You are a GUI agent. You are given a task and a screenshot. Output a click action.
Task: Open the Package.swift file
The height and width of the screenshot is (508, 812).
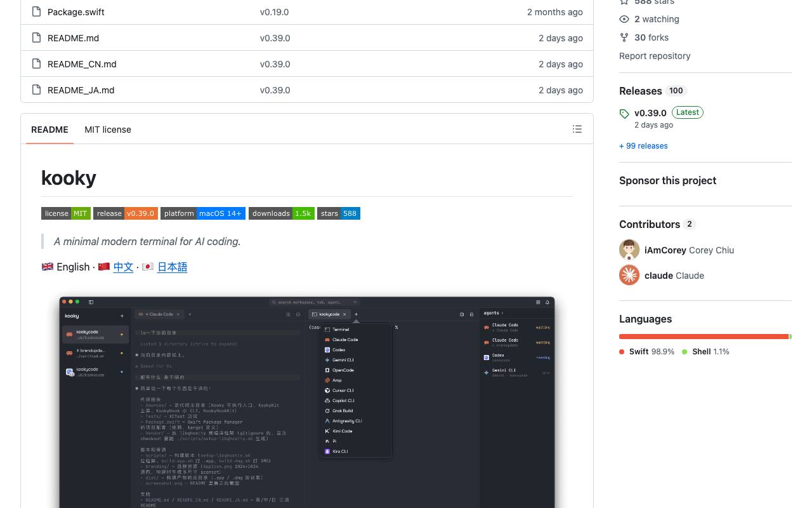pyautogui.click(x=76, y=12)
